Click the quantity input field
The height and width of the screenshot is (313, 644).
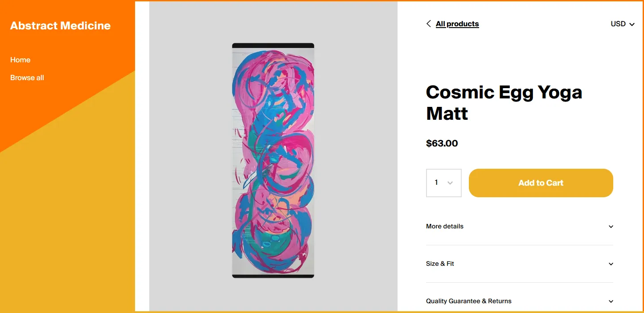[x=437, y=183]
